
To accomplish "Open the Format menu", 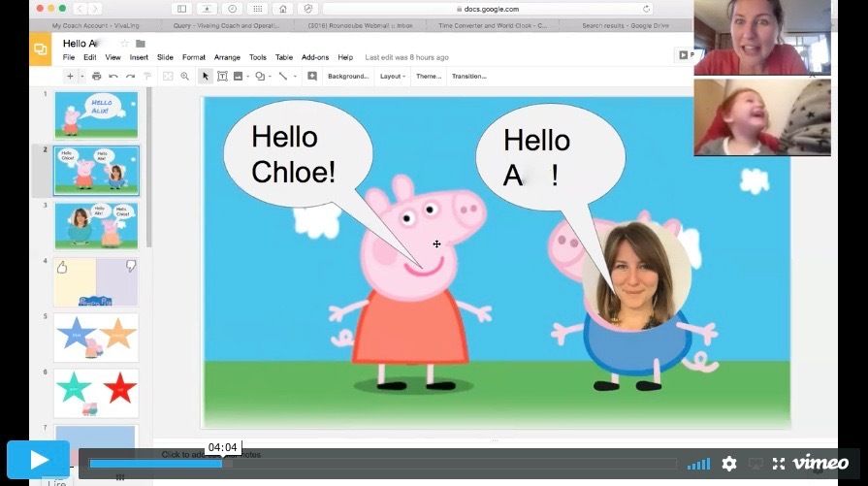I will (194, 57).
